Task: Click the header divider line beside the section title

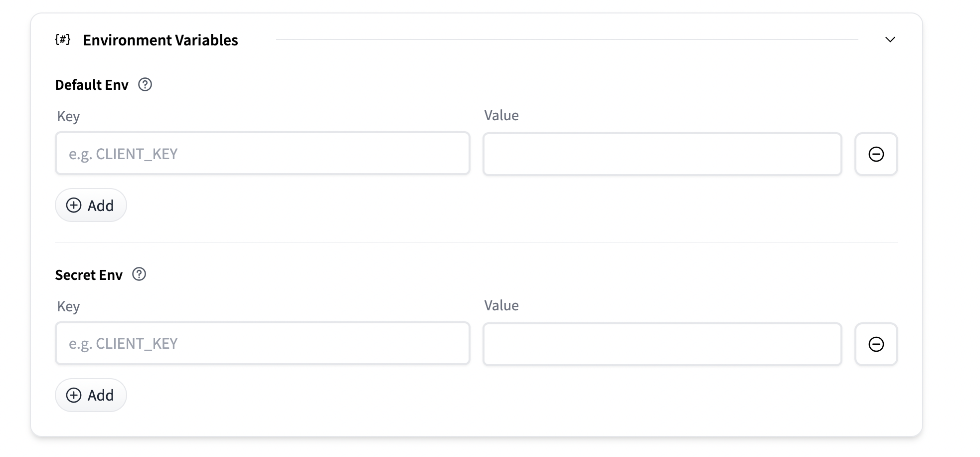Action: [x=566, y=39]
